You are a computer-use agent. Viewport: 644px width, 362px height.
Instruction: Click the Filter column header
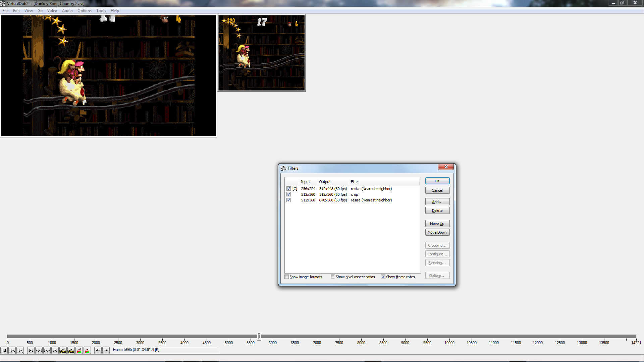coord(384,182)
